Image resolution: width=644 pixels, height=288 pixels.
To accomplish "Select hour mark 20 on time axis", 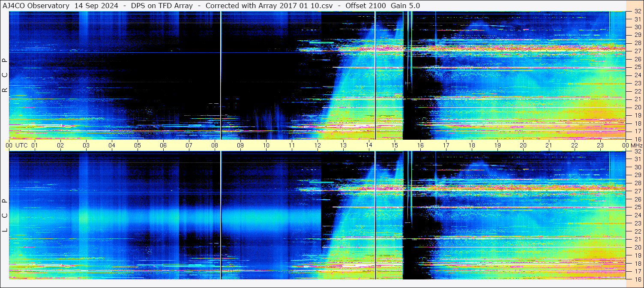I will click(x=523, y=145).
